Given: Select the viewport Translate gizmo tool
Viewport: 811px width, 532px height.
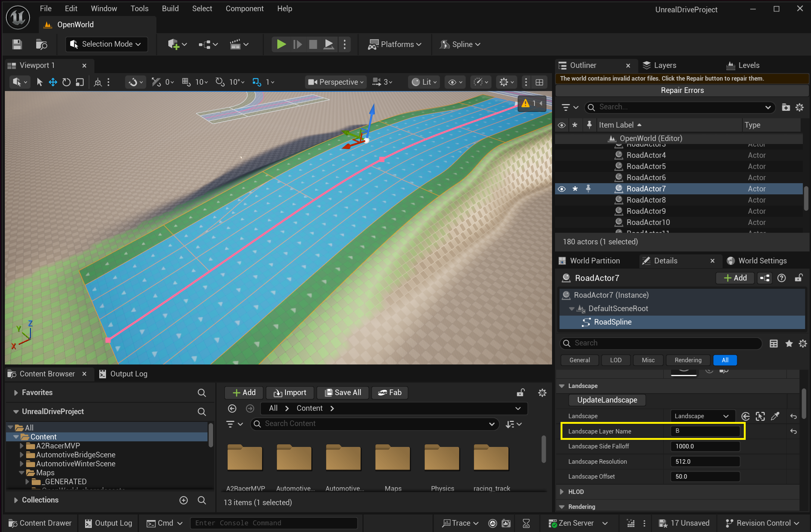Looking at the screenshot, I should click(53, 82).
